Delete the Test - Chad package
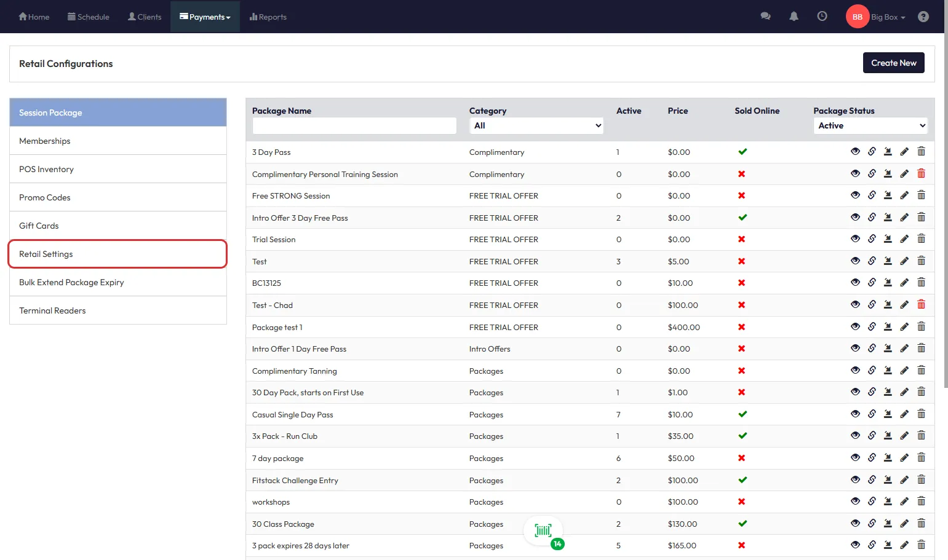 click(x=921, y=305)
